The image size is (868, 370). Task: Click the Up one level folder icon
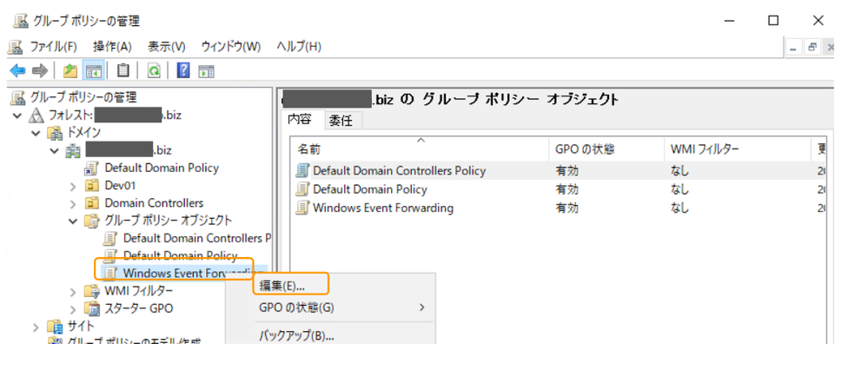coord(70,70)
